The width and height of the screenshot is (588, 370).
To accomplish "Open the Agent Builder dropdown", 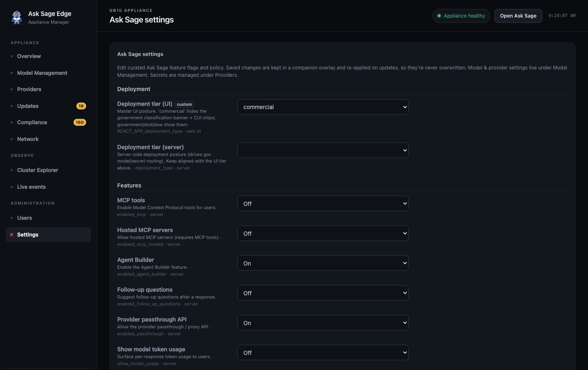I will 323,263.
